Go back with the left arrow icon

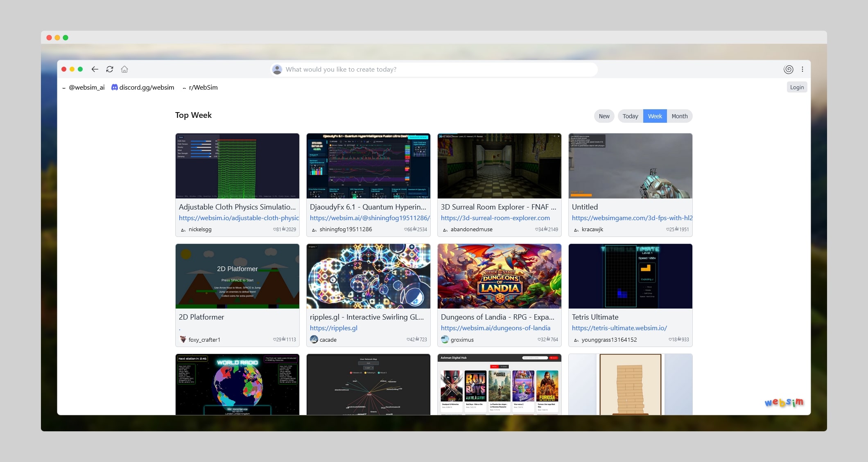click(x=95, y=69)
